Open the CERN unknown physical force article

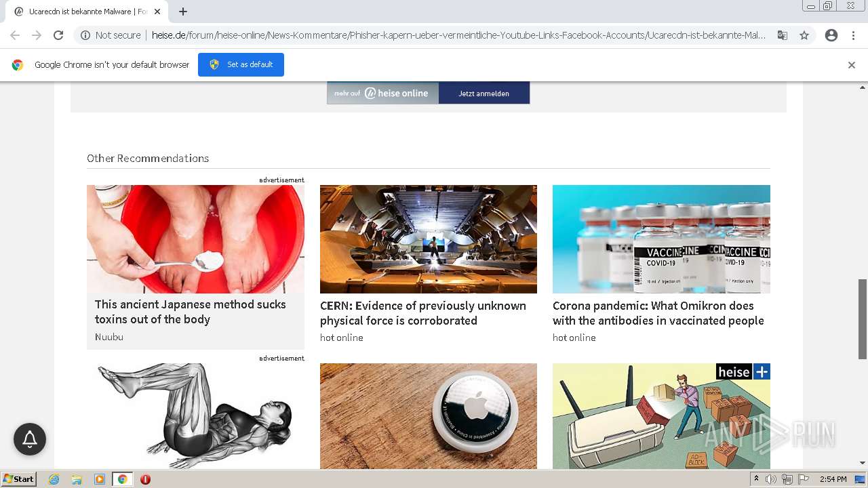click(x=423, y=313)
